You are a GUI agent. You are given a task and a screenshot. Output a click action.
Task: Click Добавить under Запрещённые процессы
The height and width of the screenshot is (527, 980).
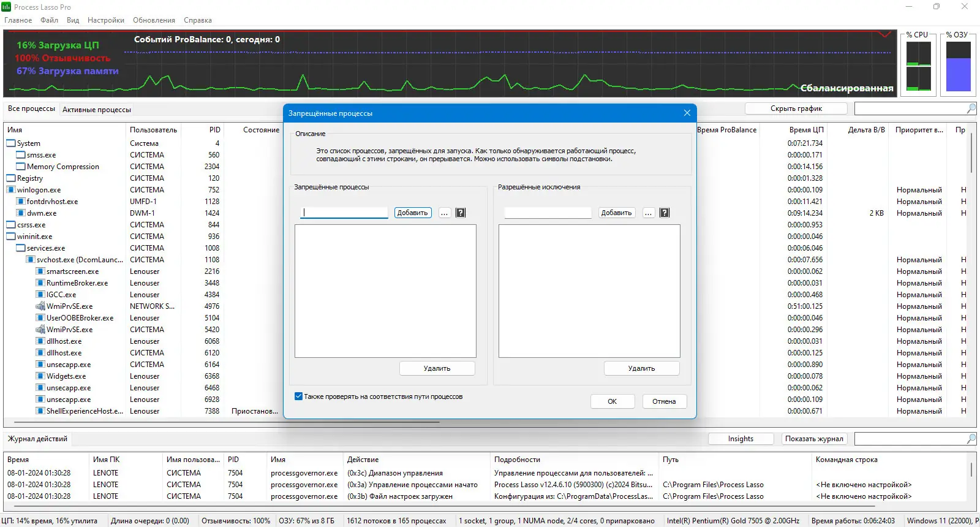tap(413, 213)
